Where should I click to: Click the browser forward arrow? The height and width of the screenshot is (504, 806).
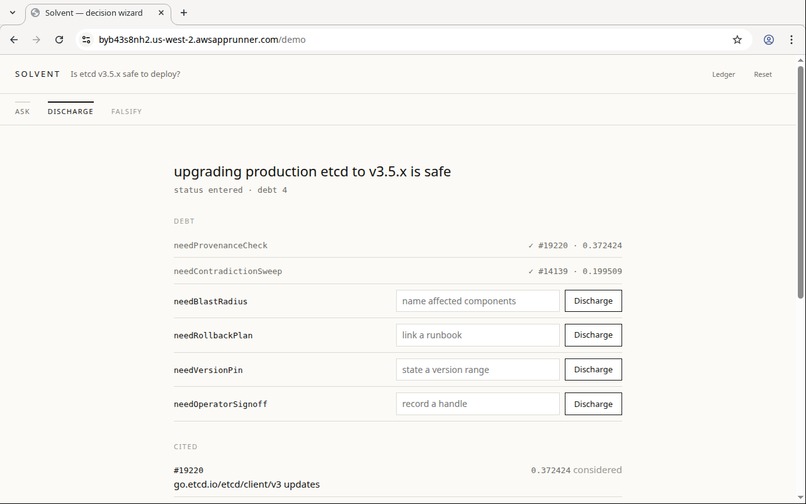(x=36, y=40)
